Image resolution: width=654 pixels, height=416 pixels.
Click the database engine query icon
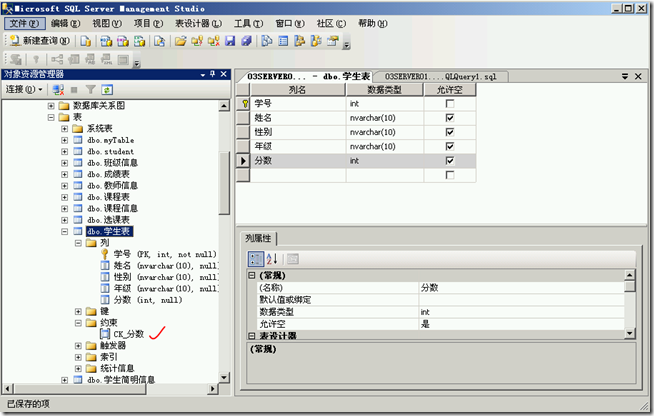[86, 41]
